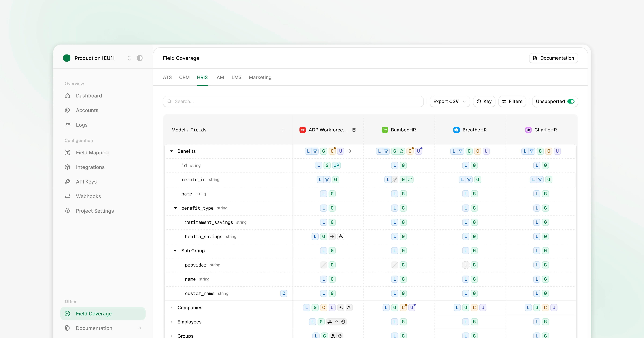
Task: Collapse the Benefits model section
Action: click(x=171, y=151)
